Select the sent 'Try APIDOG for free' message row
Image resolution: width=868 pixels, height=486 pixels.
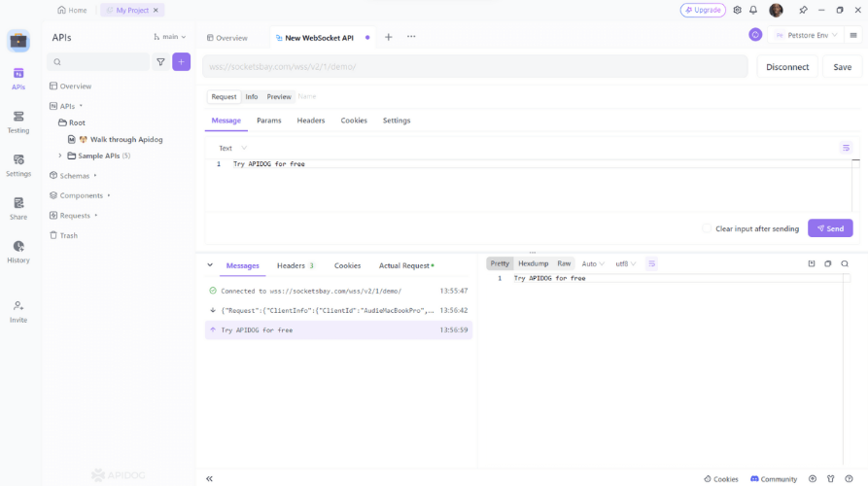coord(338,330)
